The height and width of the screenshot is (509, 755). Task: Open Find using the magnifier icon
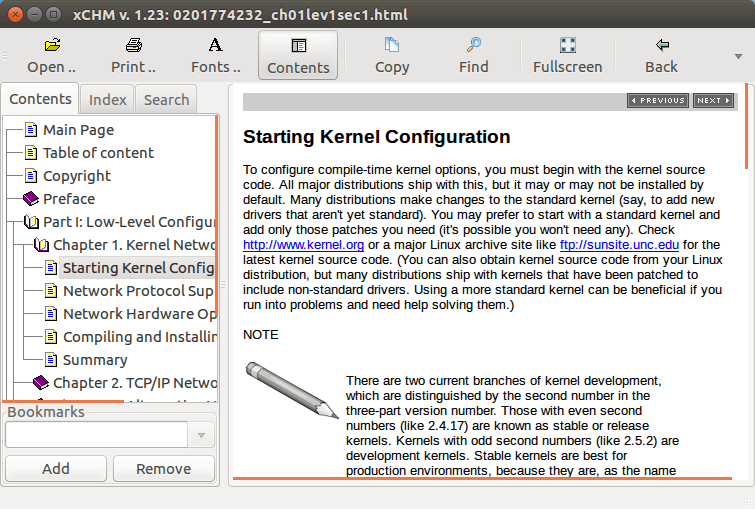pos(474,45)
